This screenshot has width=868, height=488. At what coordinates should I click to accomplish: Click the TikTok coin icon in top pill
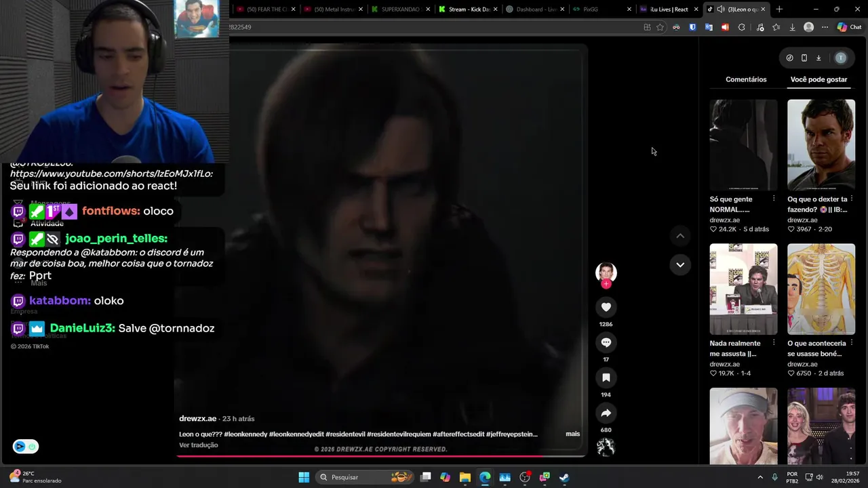point(789,58)
